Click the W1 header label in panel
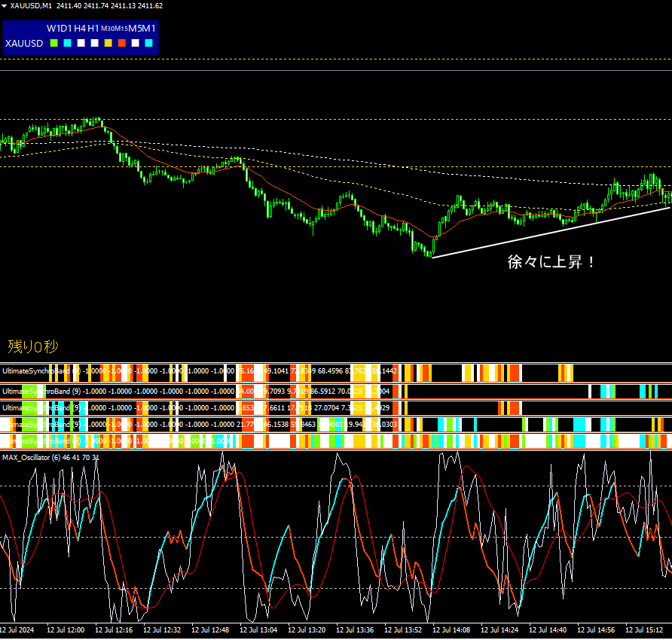672x640 pixels. 53,29
